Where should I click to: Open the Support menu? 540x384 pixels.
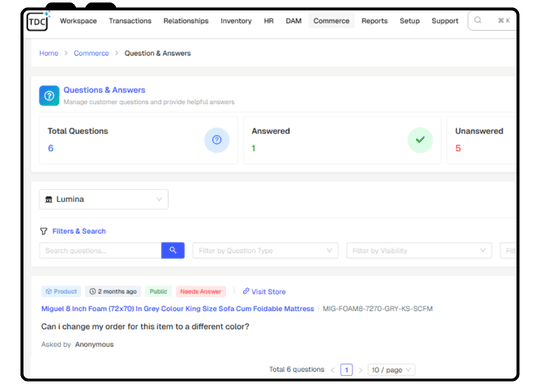445,21
